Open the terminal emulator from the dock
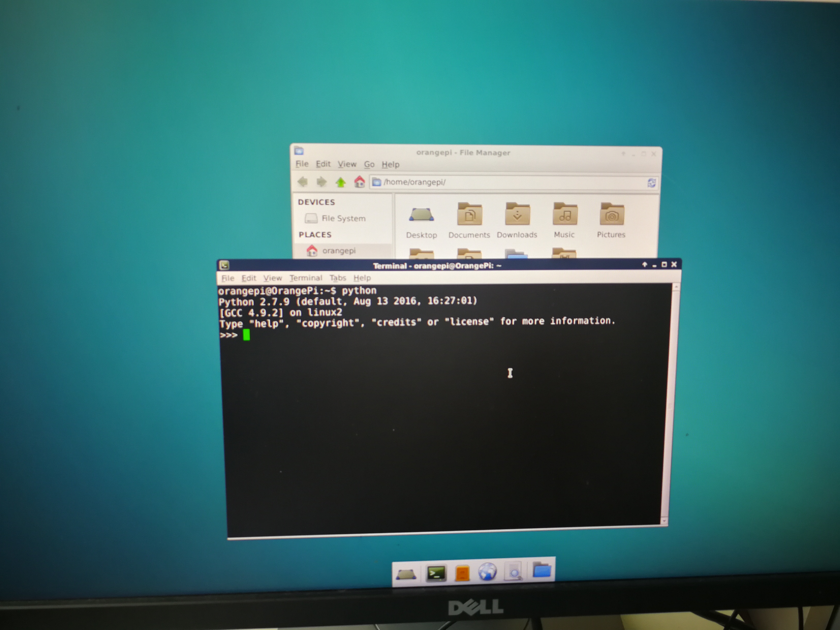 [436, 573]
